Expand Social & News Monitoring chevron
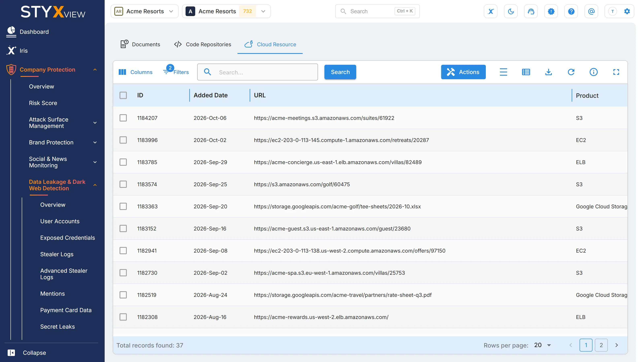The height and width of the screenshot is (362, 644). pyautogui.click(x=95, y=162)
